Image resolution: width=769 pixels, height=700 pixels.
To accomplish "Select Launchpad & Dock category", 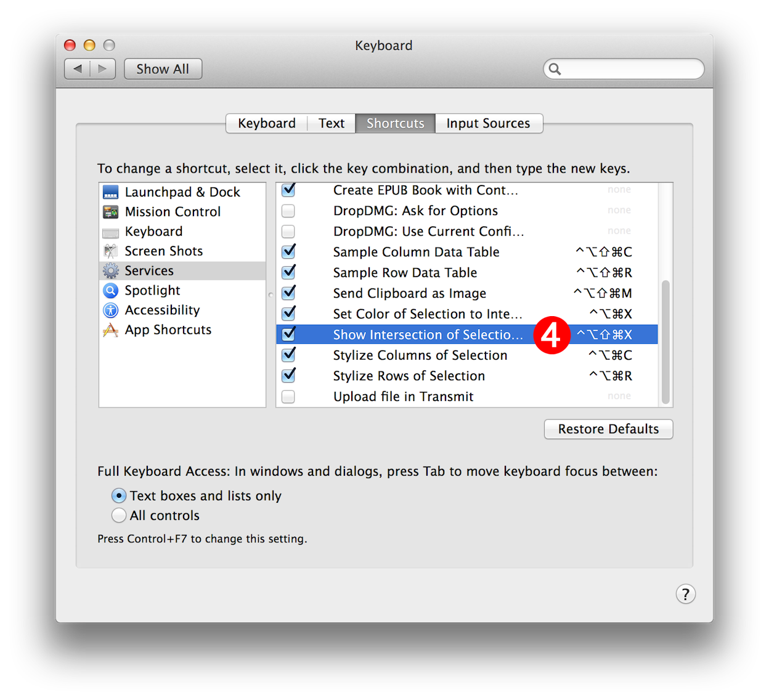I will click(182, 192).
